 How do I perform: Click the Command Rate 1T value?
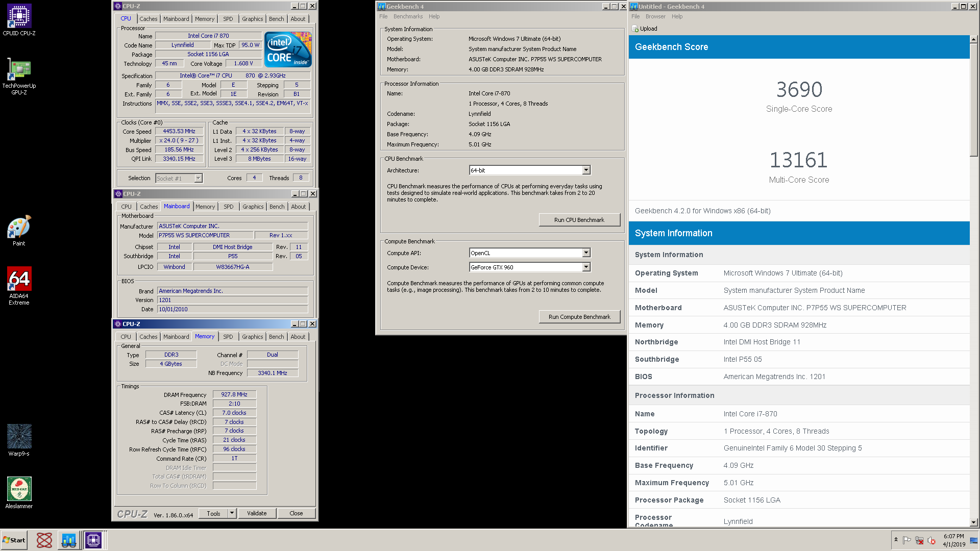point(234,458)
